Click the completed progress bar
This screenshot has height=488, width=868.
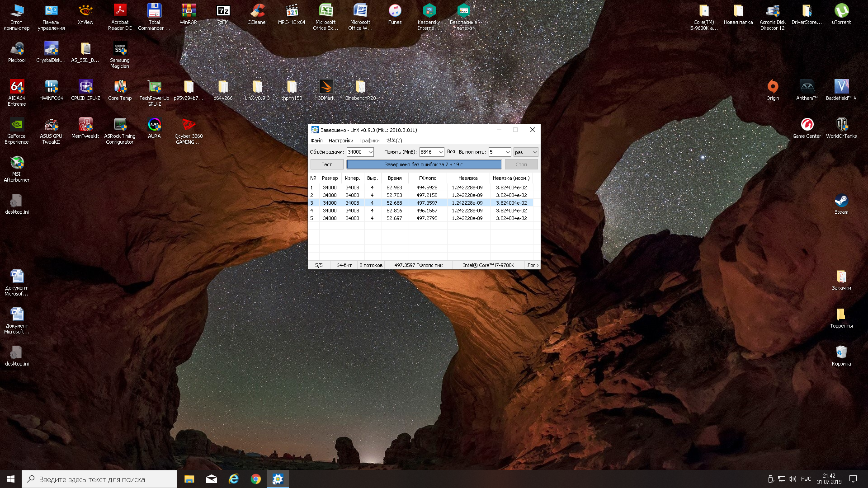(424, 164)
